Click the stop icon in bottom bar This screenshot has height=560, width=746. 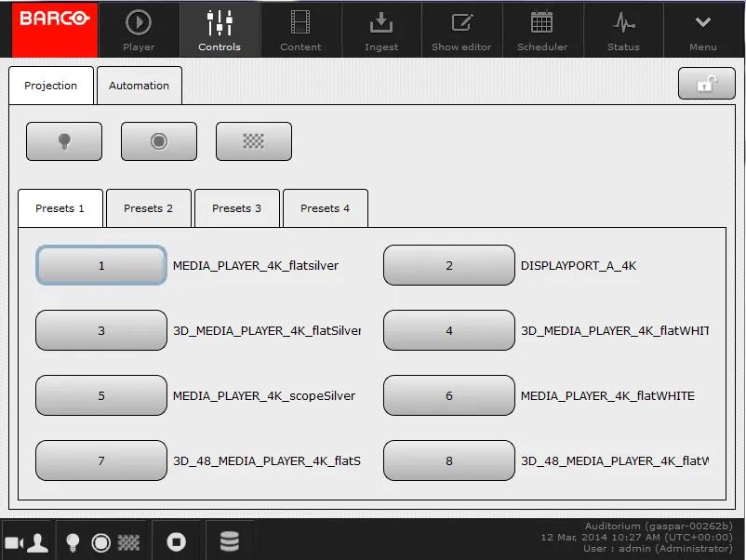(176, 541)
